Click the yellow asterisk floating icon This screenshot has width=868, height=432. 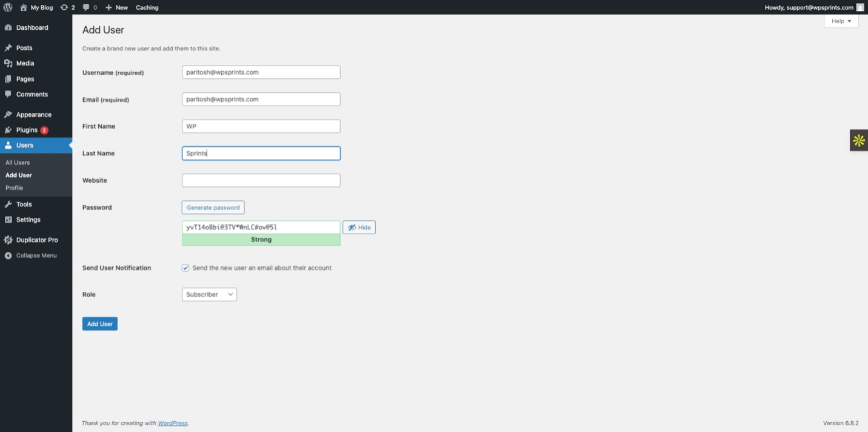tap(858, 141)
